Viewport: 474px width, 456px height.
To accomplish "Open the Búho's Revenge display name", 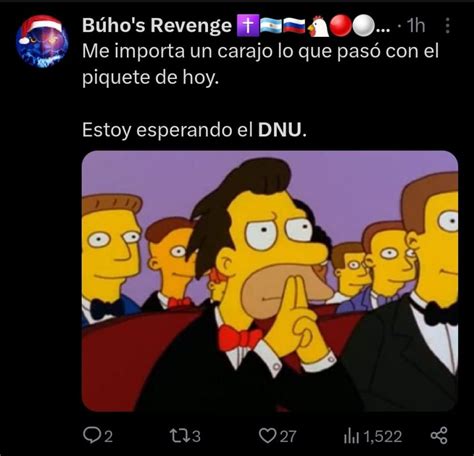I will (157, 25).
